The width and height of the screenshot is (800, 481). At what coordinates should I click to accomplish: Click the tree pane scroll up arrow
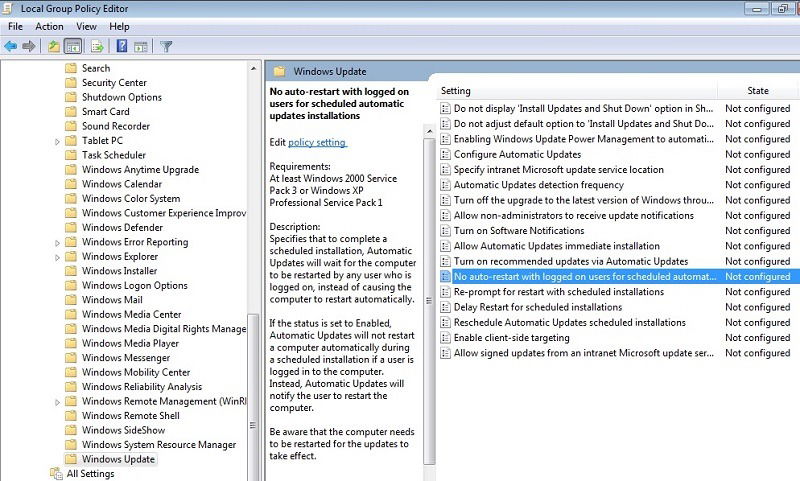[x=254, y=68]
